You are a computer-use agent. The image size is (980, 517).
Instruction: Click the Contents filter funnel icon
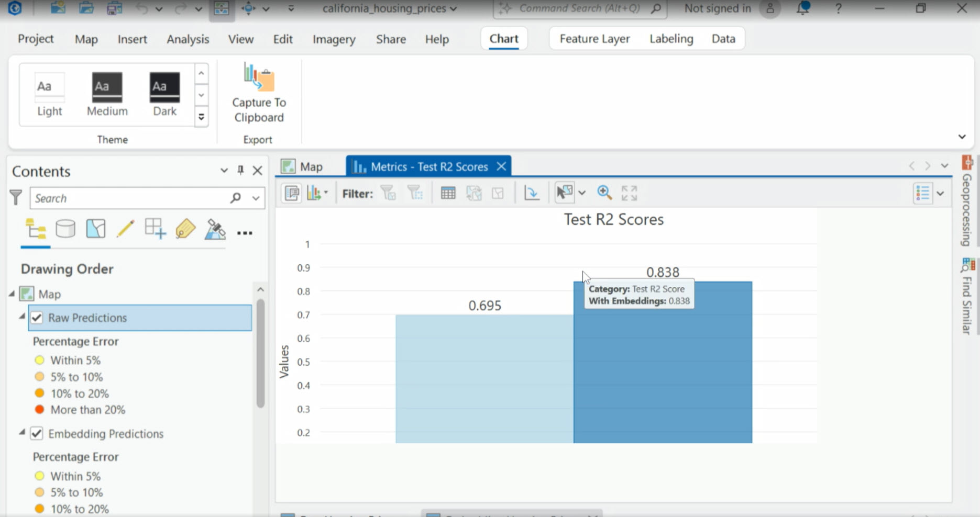coord(16,198)
